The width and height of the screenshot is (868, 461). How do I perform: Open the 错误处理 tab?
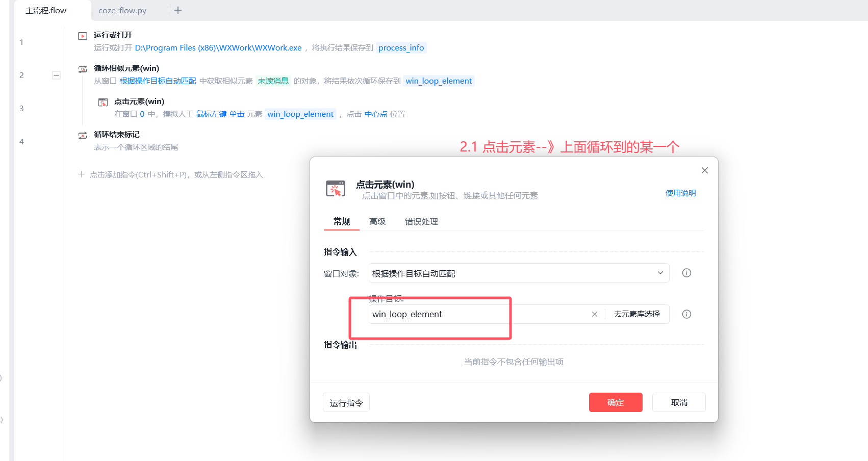[421, 221]
